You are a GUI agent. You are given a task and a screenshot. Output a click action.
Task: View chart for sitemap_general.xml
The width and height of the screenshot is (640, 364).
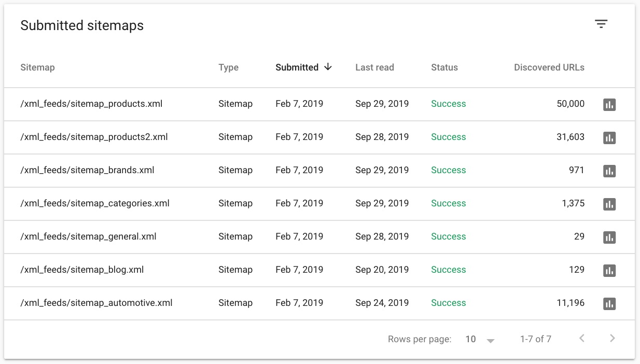click(609, 237)
